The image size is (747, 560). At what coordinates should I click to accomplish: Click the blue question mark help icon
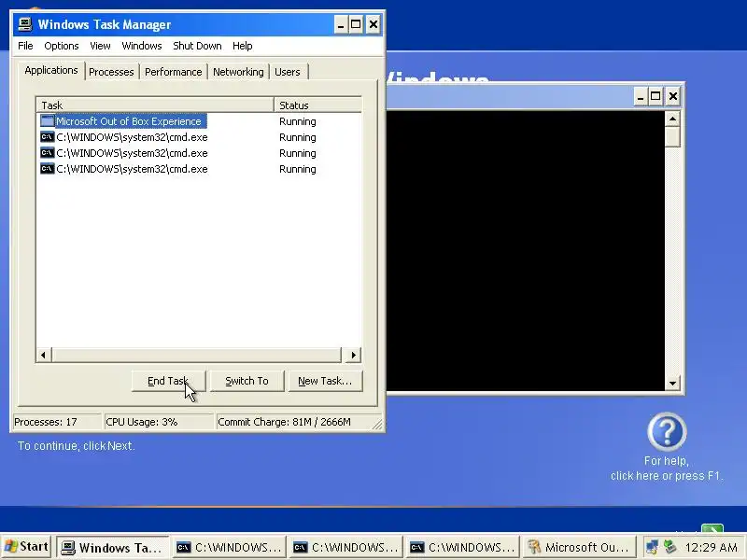pyautogui.click(x=667, y=431)
